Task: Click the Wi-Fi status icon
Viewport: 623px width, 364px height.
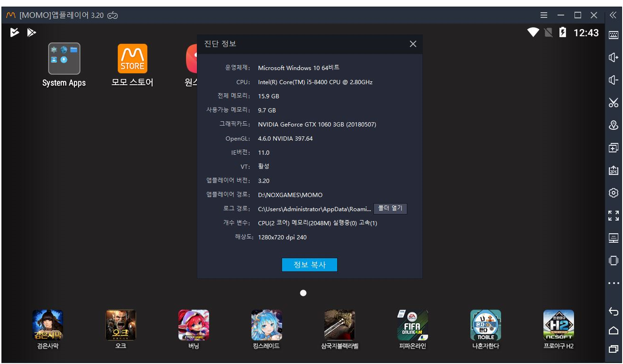Action: 533,32
